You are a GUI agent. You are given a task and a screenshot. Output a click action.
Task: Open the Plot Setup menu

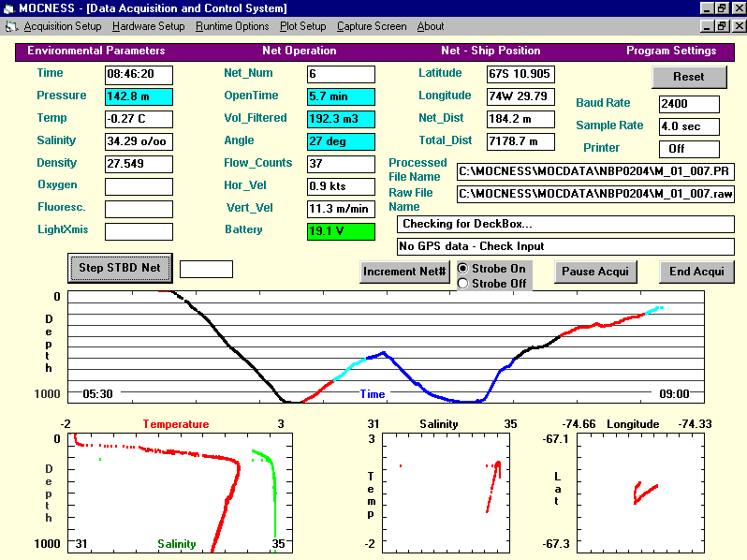tap(303, 26)
